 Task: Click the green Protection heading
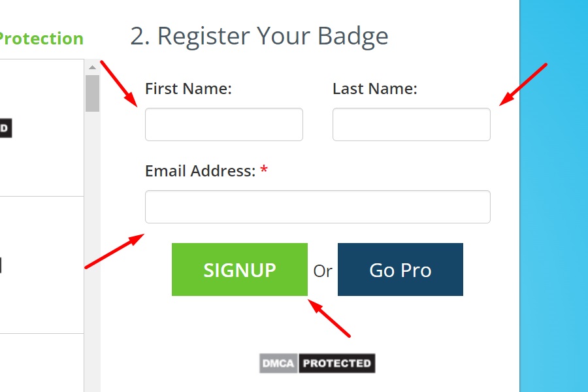(x=41, y=39)
